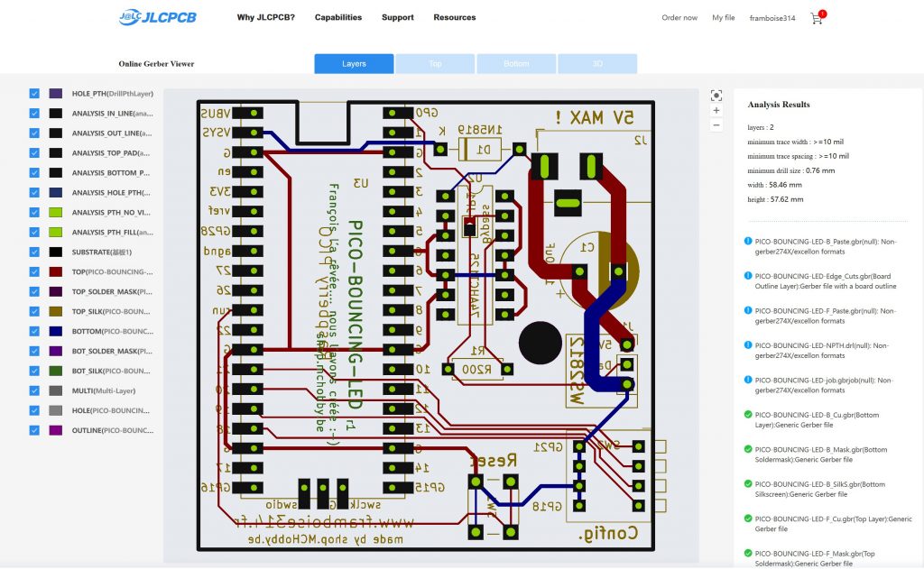
Task: Click the zoom in (+) icon
Action: click(716, 110)
